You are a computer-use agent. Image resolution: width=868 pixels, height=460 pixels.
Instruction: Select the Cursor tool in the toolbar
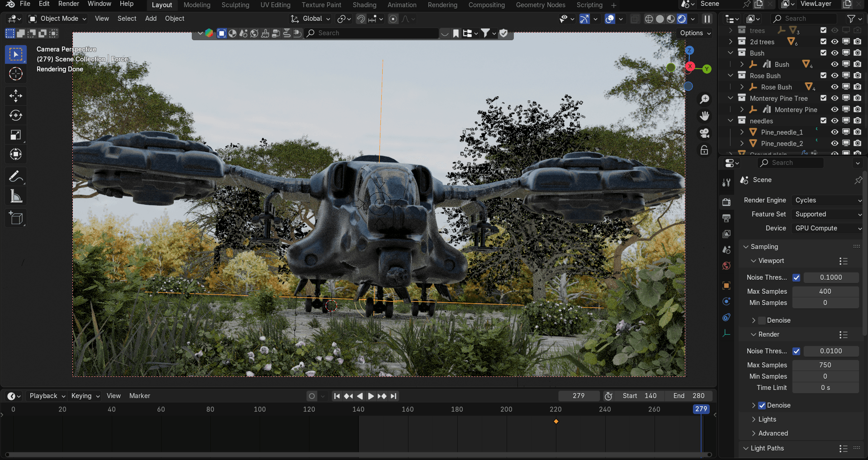[16, 74]
